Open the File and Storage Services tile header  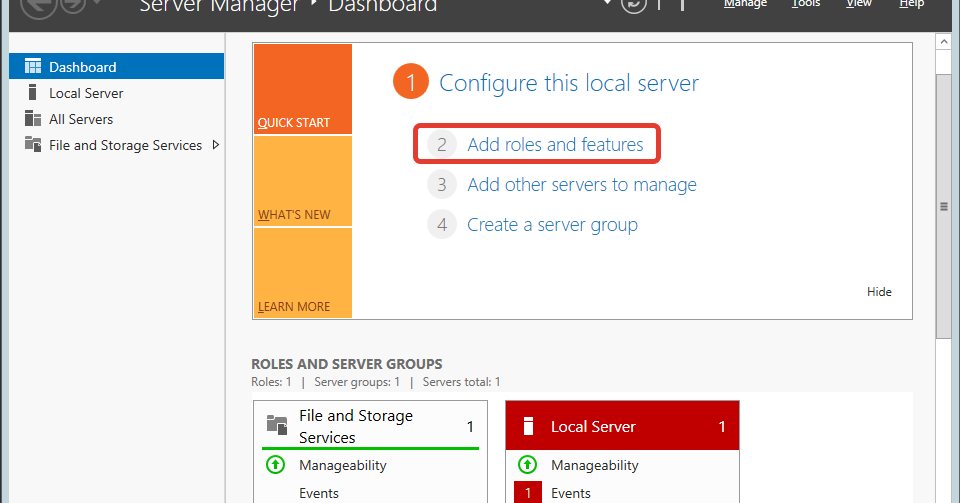pos(370,426)
